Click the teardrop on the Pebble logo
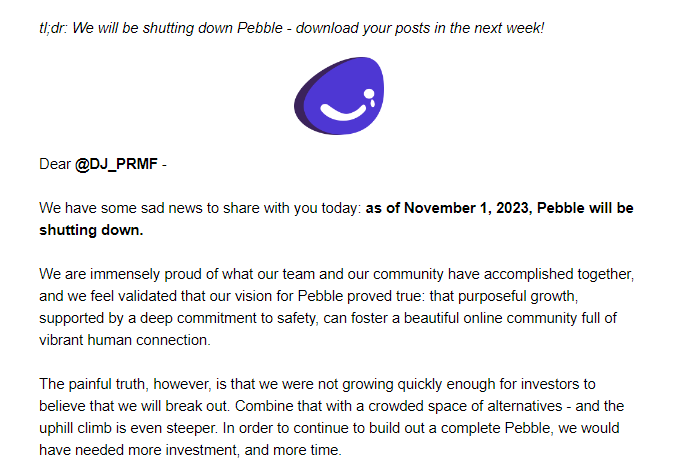682x475 pixels. click(372, 103)
